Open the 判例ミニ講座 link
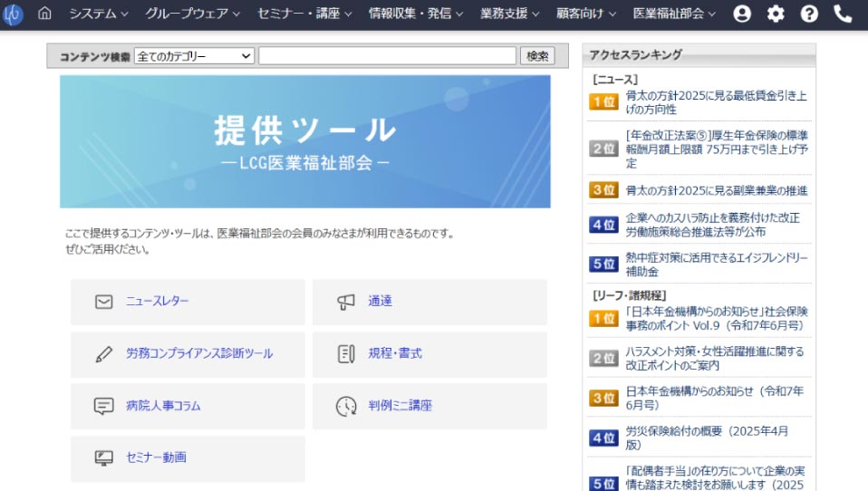 (x=400, y=406)
